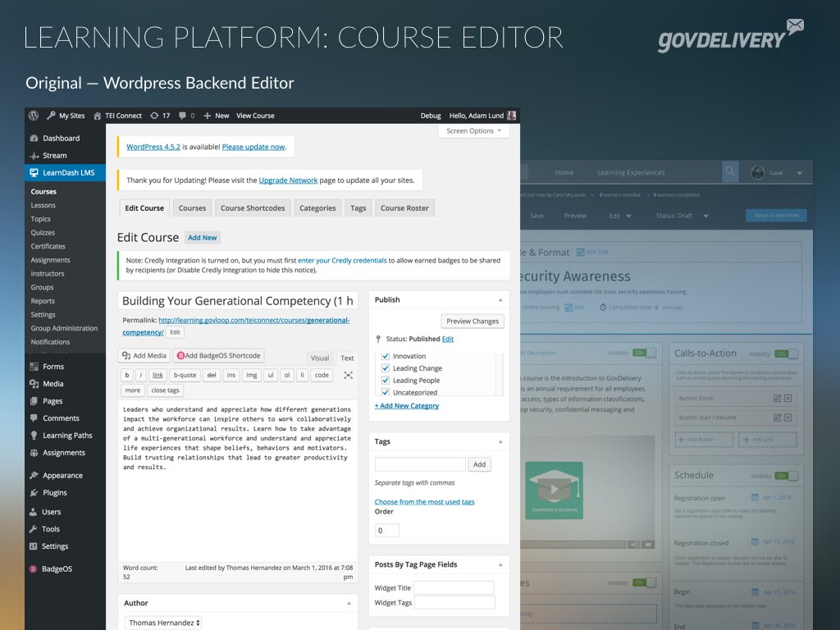This screenshot has height=630, width=840.
Task: Click the Tags text input field
Action: point(420,464)
